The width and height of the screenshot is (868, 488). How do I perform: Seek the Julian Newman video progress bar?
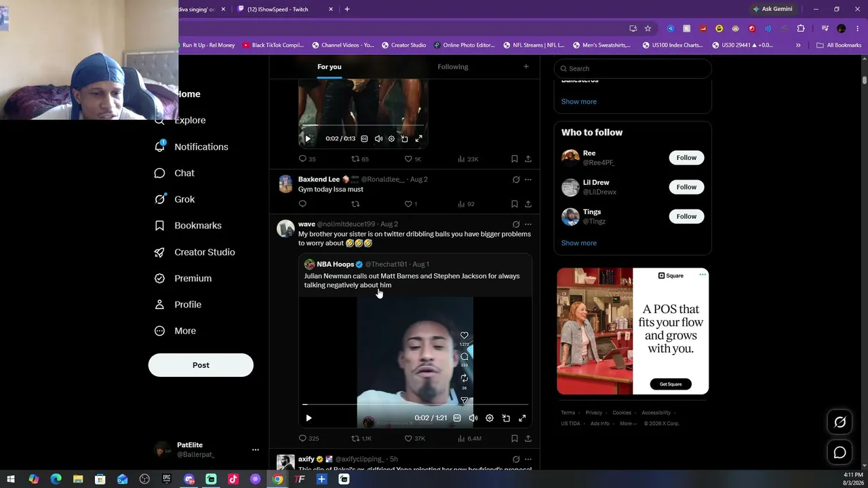coord(415,405)
